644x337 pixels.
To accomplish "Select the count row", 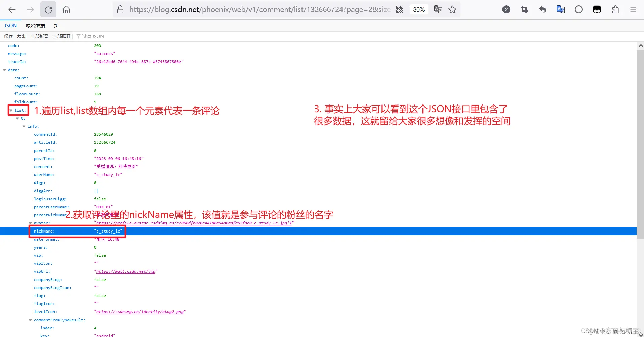I will [x=318, y=78].
